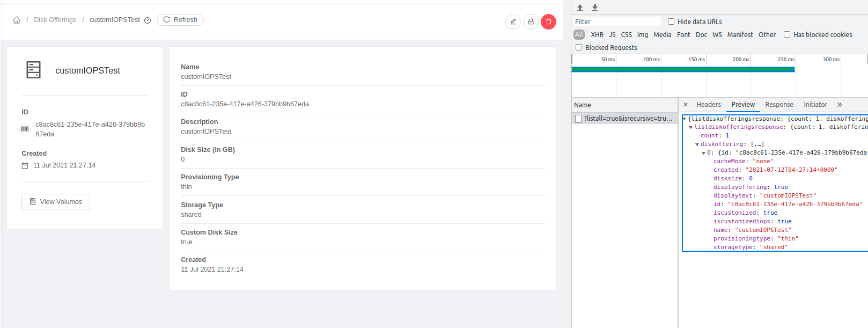This screenshot has width=868, height=328.
Task: Filter requests by Other
Action: coord(767,34)
